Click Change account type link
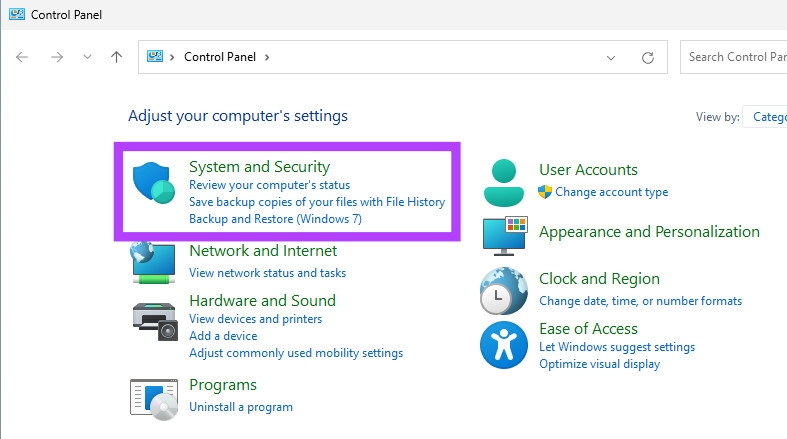 (612, 192)
